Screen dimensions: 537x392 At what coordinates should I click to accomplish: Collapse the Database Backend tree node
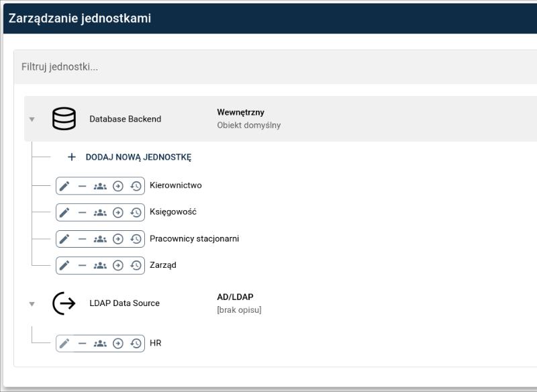coord(32,119)
